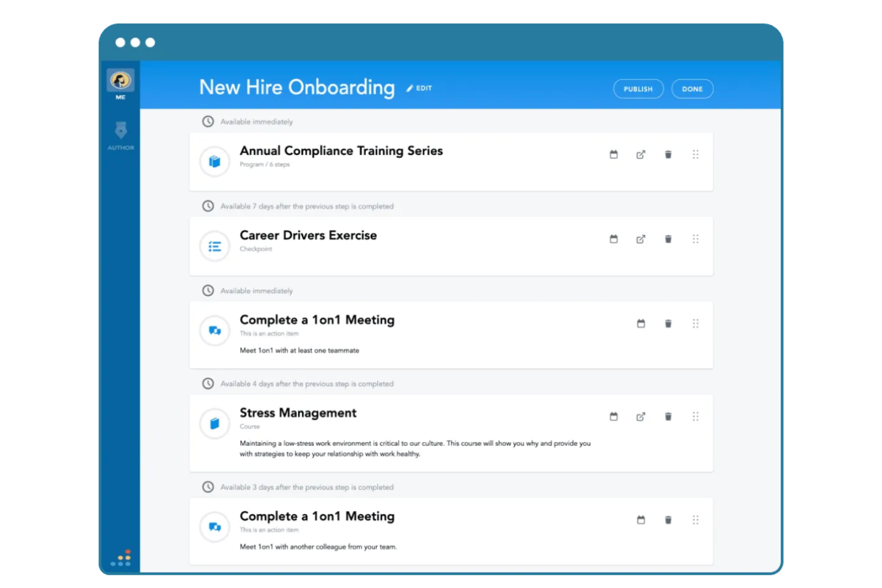Delete the Stress Management step

(x=668, y=416)
